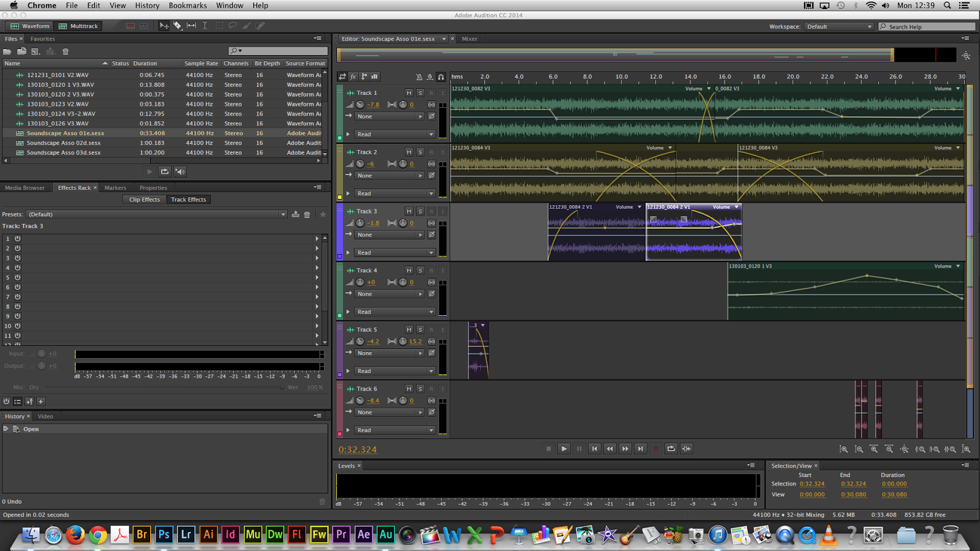Solo Track 1
This screenshot has height=551, width=980.
[420, 93]
